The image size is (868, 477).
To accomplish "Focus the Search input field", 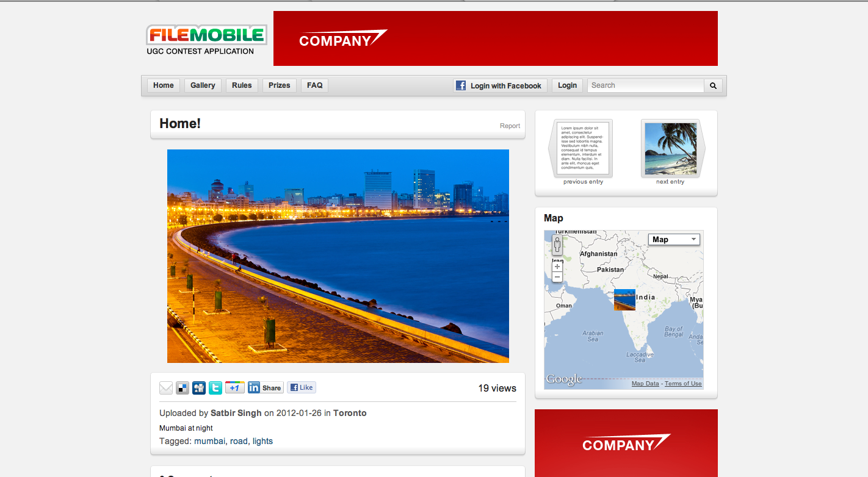I will [x=646, y=86].
